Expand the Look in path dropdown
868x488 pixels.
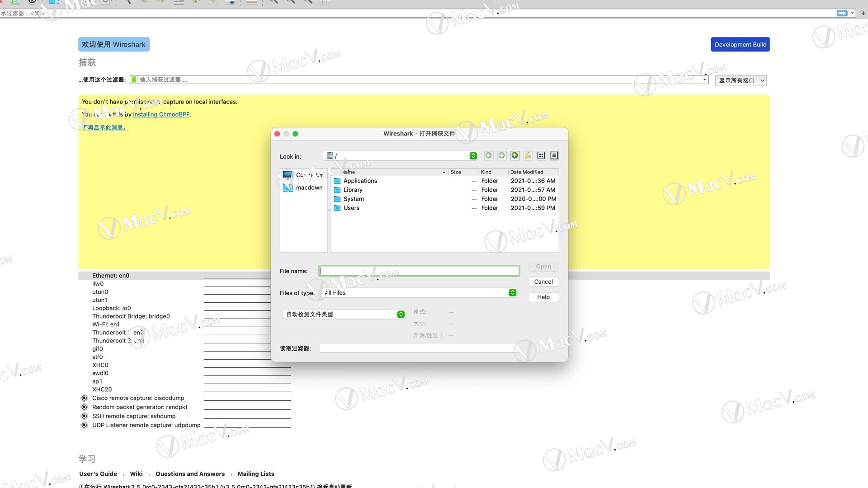click(x=473, y=155)
